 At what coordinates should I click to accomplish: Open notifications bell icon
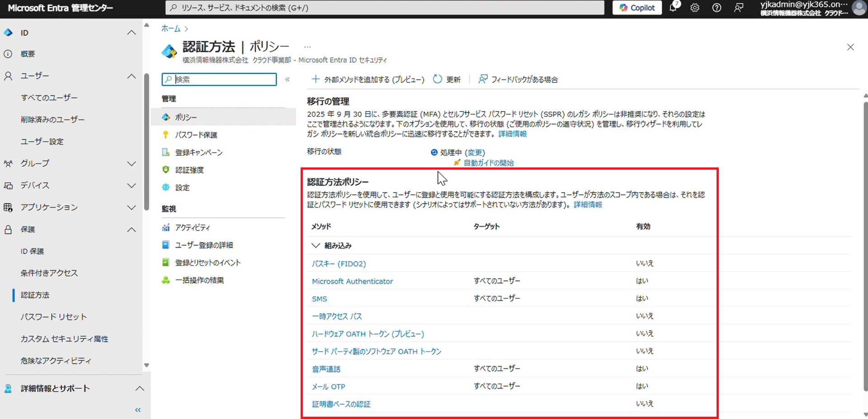[674, 8]
